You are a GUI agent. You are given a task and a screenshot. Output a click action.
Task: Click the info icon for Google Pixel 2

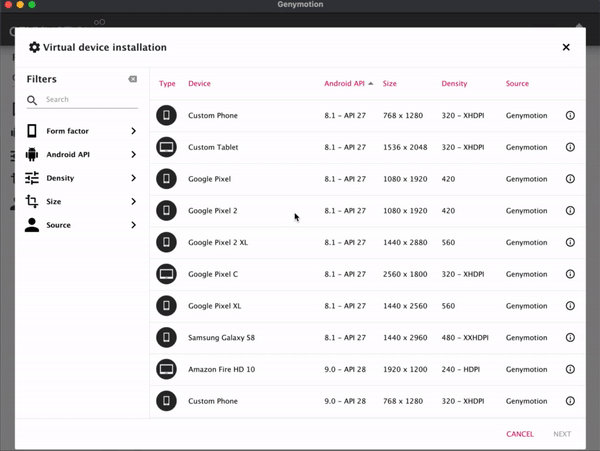[x=570, y=211]
